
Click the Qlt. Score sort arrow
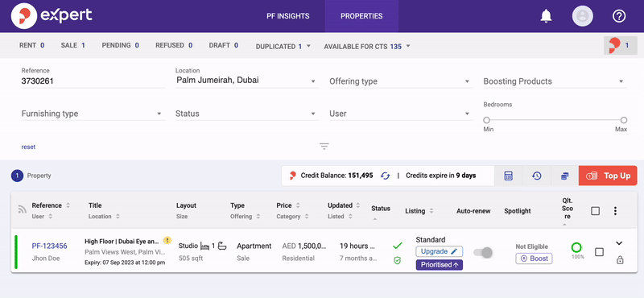point(565,225)
